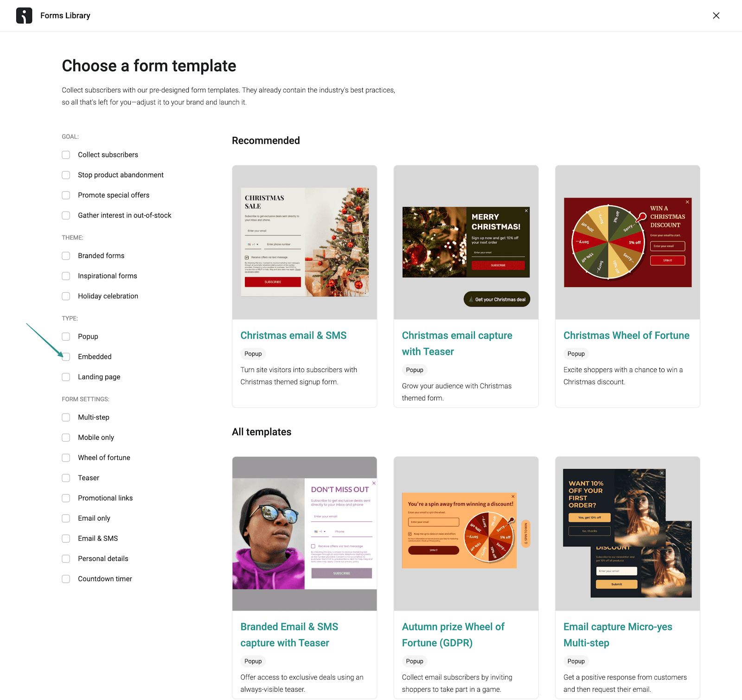Filter templates by Wheel of fortune setting
Viewport: 742px width, 700px height.
tap(65, 457)
